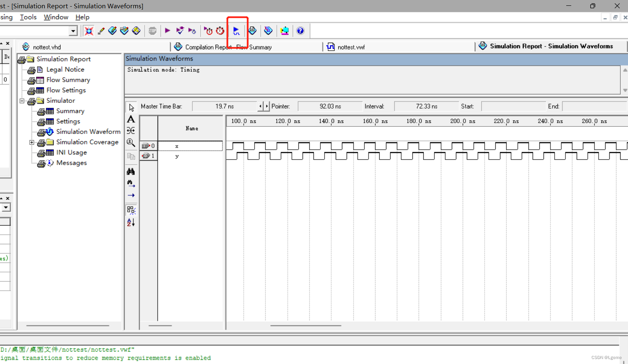Open the Chip Planner toolbar icon

(136, 31)
